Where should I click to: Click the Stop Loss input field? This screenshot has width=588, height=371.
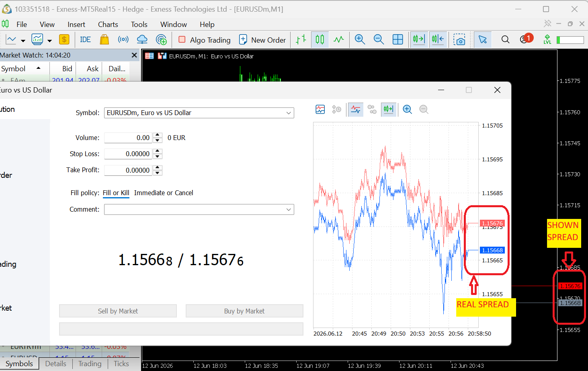128,154
